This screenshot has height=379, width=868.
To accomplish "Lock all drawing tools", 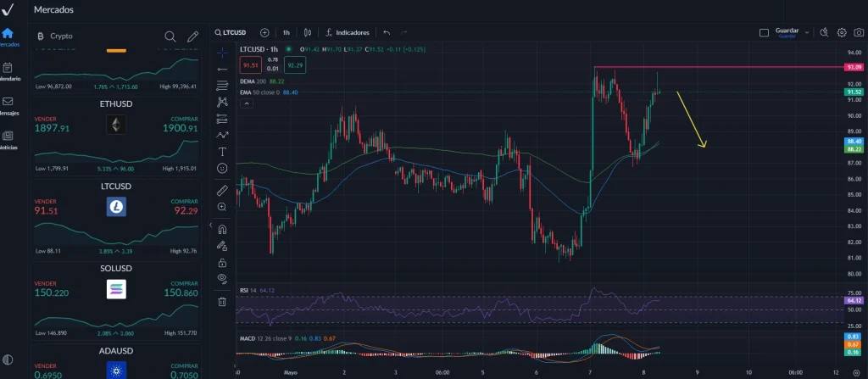I will click(222, 262).
